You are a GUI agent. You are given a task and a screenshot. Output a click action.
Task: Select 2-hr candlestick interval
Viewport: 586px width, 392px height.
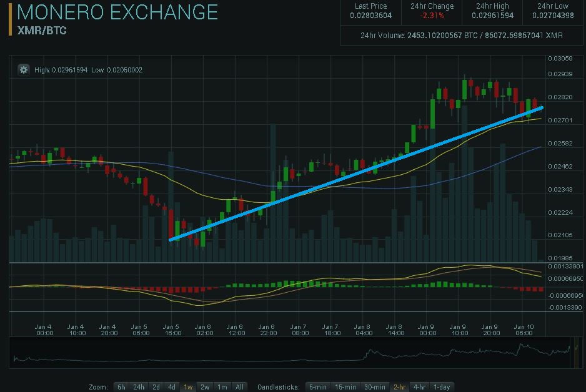click(x=399, y=387)
